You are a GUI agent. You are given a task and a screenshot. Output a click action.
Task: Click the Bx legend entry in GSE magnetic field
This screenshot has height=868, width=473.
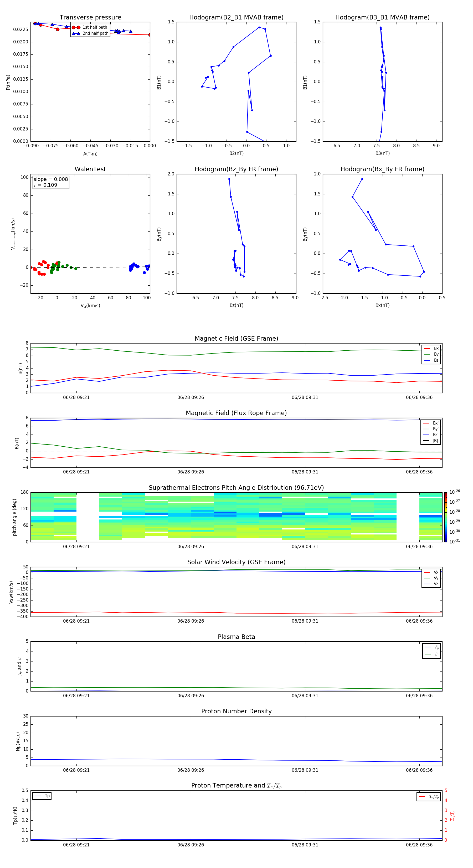(431, 349)
